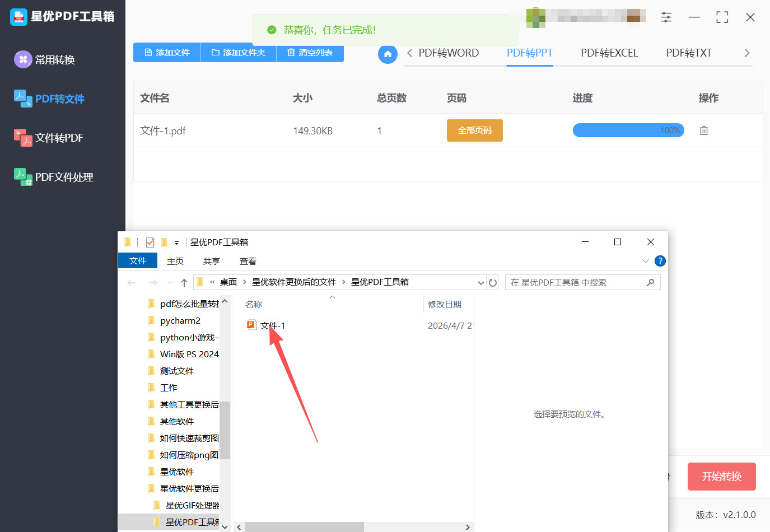The width and height of the screenshot is (770, 532).
Task: Open the 文件 ribbon tab in Explorer
Action: pos(138,261)
